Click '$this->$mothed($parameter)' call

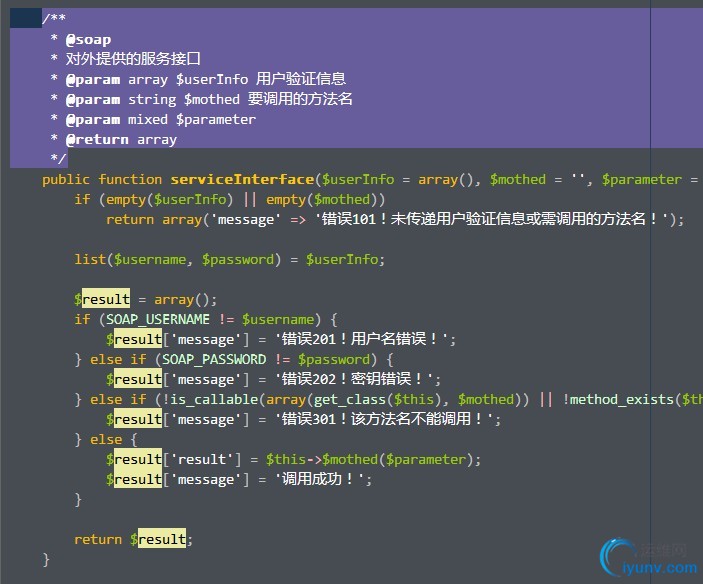tap(369, 459)
